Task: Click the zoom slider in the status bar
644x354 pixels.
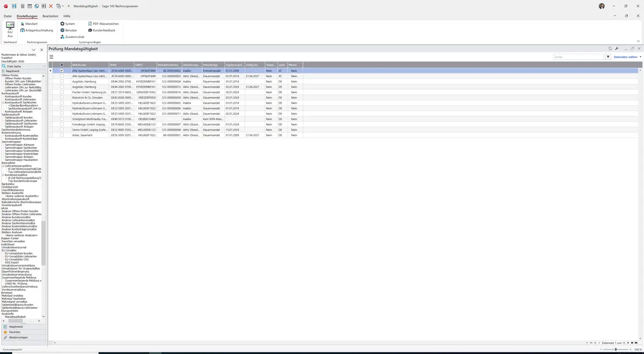Action: 615,349
